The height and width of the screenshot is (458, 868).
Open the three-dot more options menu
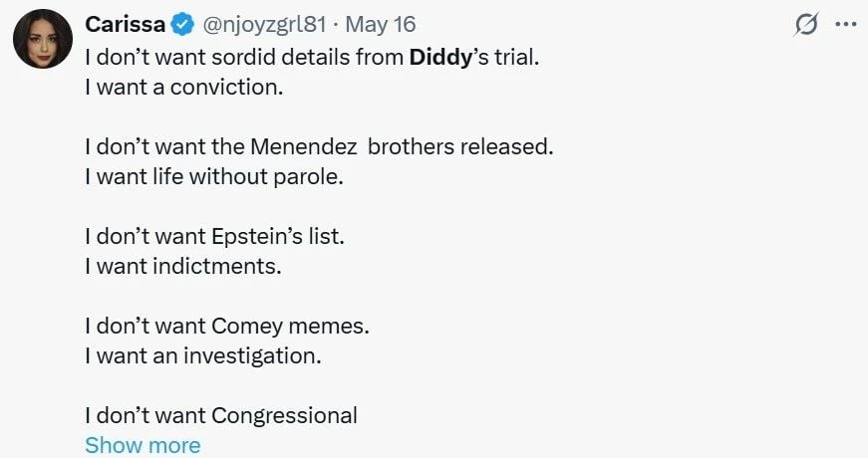pos(846,24)
